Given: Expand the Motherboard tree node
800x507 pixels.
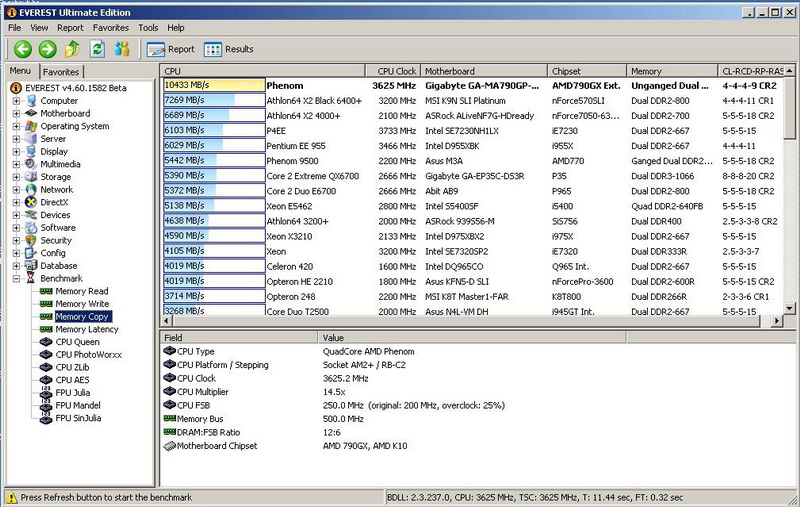Looking at the screenshot, I should tap(16, 113).
